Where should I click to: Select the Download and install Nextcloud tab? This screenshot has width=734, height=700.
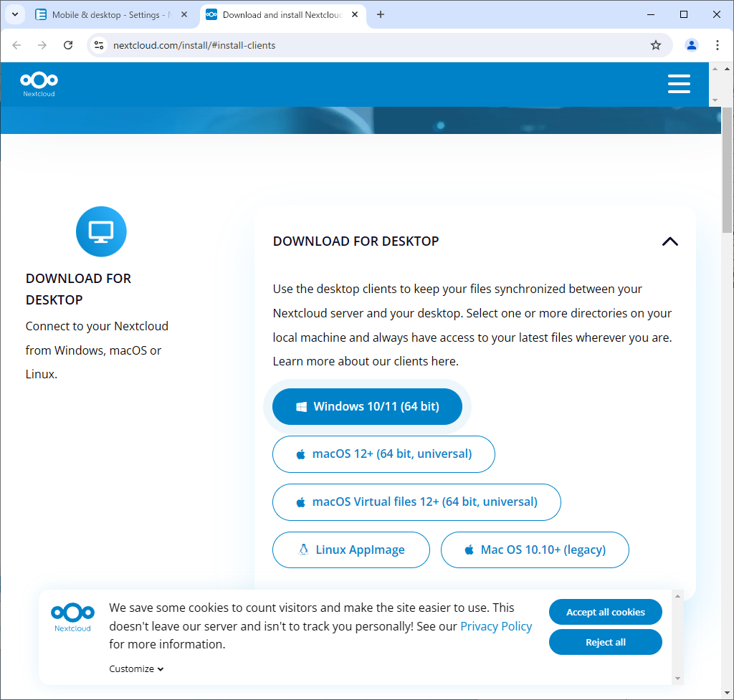(x=282, y=14)
